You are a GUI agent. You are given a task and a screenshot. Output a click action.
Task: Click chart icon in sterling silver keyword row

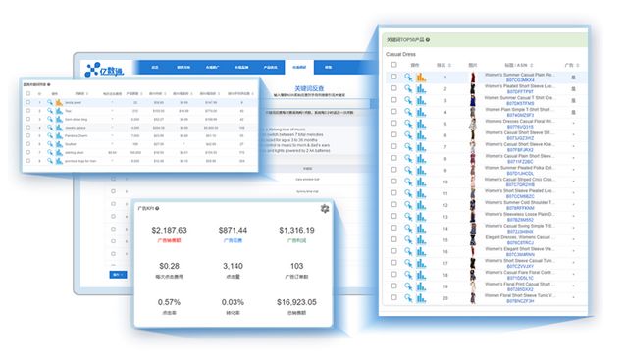pyautogui.click(x=59, y=152)
